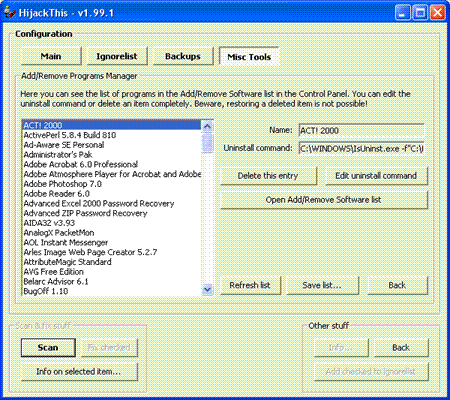Select AIDA32 v3.93 entry

coord(112,223)
